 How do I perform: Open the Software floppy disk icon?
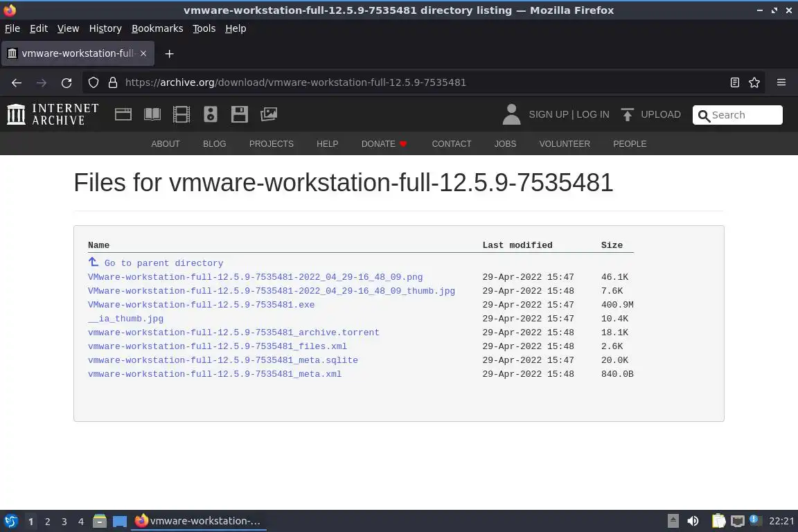point(239,114)
